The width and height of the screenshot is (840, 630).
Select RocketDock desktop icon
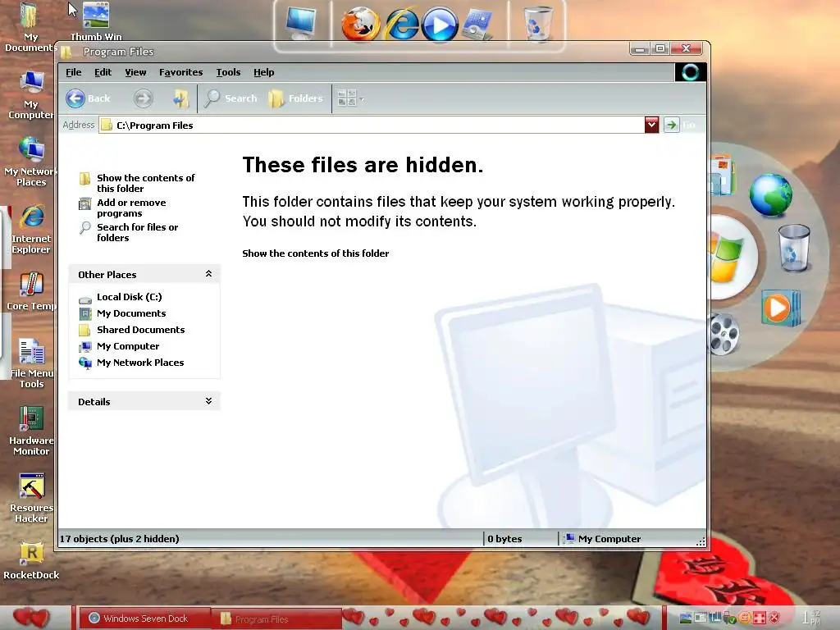(x=31, y=560)
